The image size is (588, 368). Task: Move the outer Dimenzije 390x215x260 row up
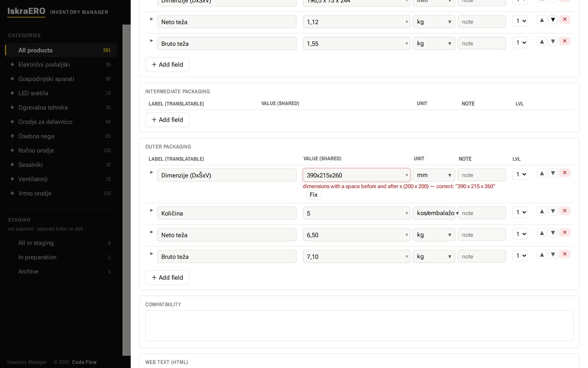coord(542,173)
